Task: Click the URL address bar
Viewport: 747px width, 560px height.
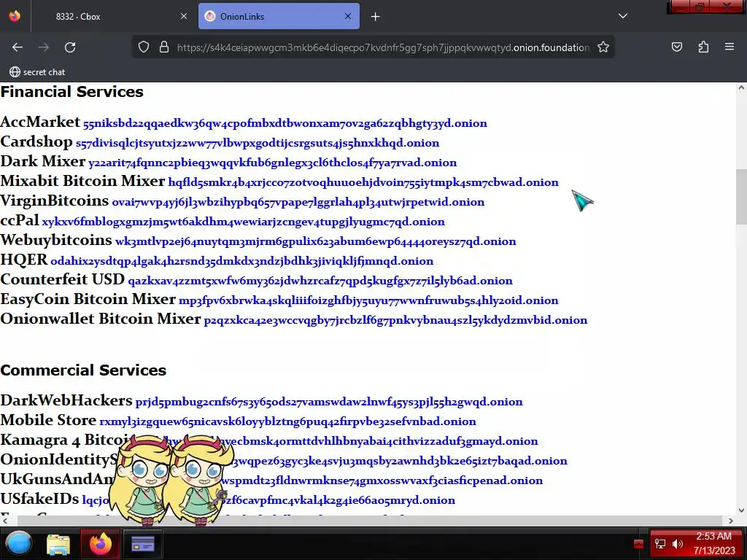Action: [383, 47]
